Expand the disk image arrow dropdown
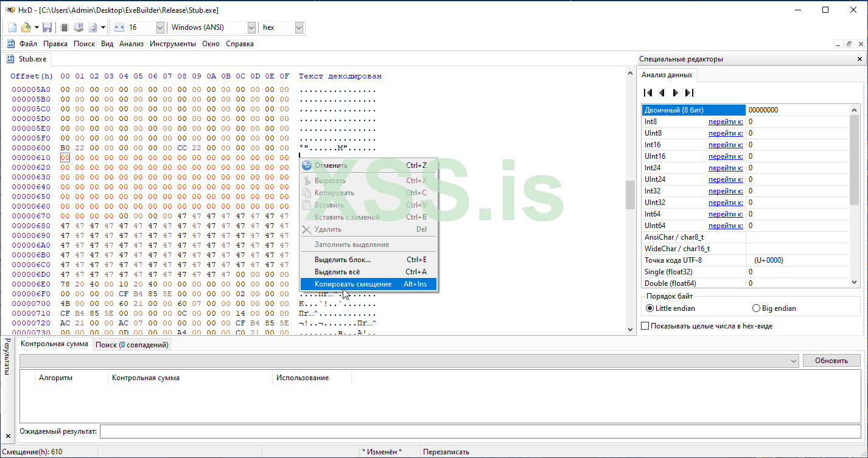868x458 pixels. point(103,27)
